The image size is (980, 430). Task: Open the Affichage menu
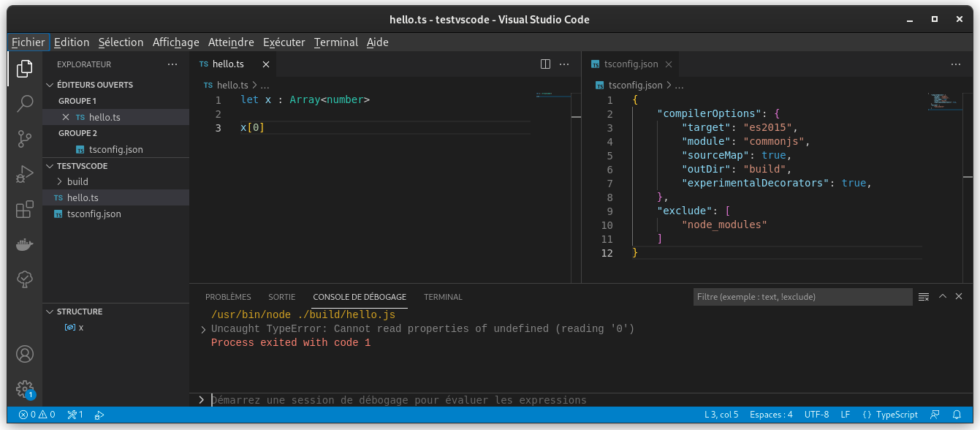[175, 42]
